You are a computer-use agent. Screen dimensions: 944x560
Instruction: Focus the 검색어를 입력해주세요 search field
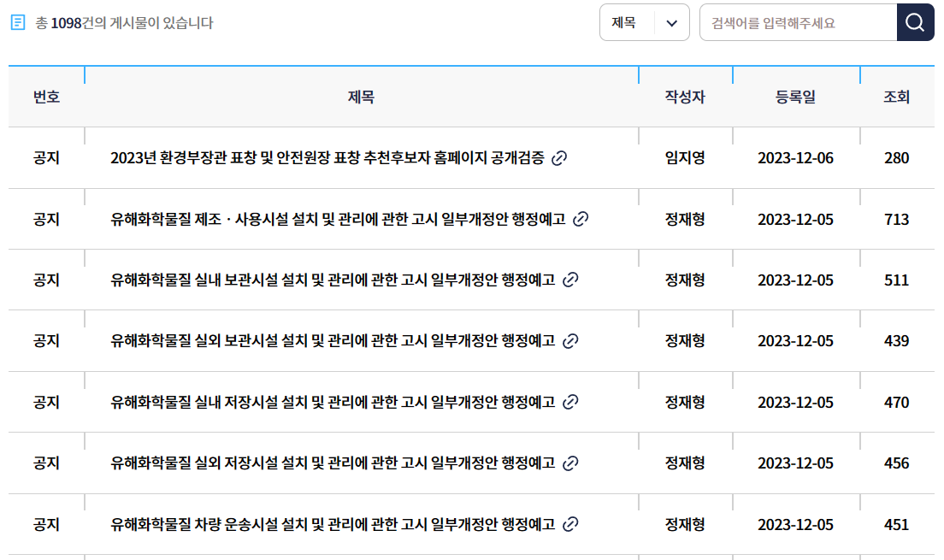(799, 23)
